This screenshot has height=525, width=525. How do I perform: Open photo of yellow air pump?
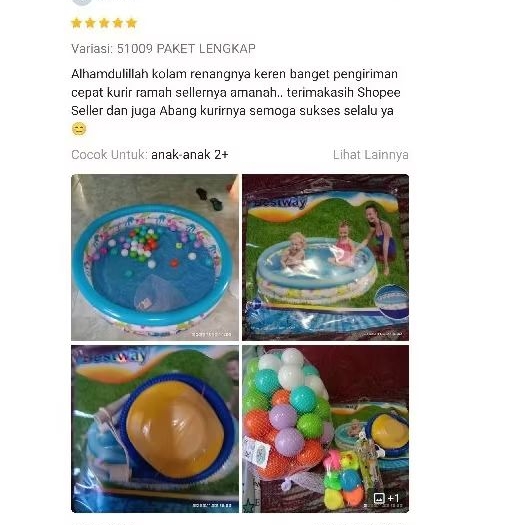[155, 429]
